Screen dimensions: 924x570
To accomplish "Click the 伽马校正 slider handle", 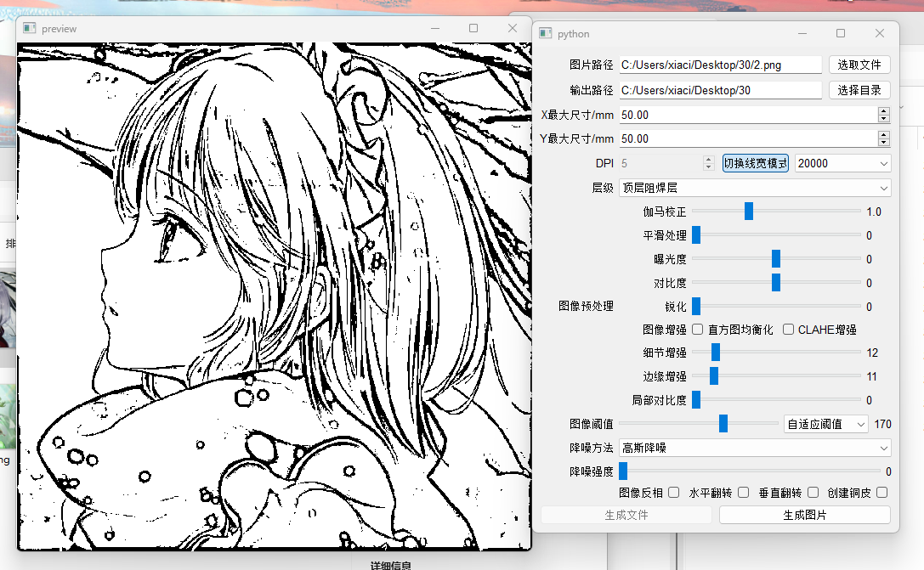I will [x=748, y=211].
